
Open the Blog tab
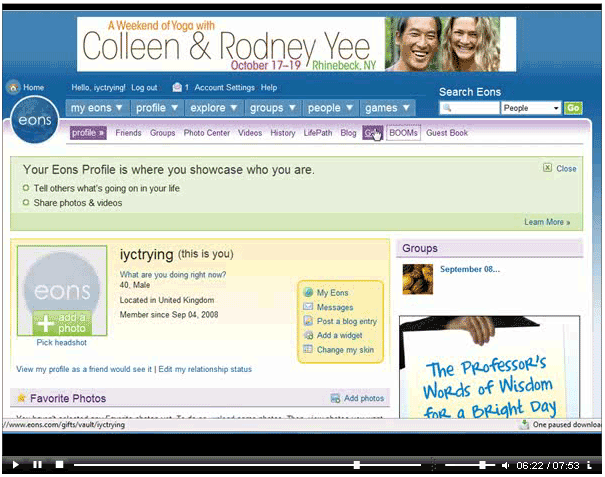348,133
